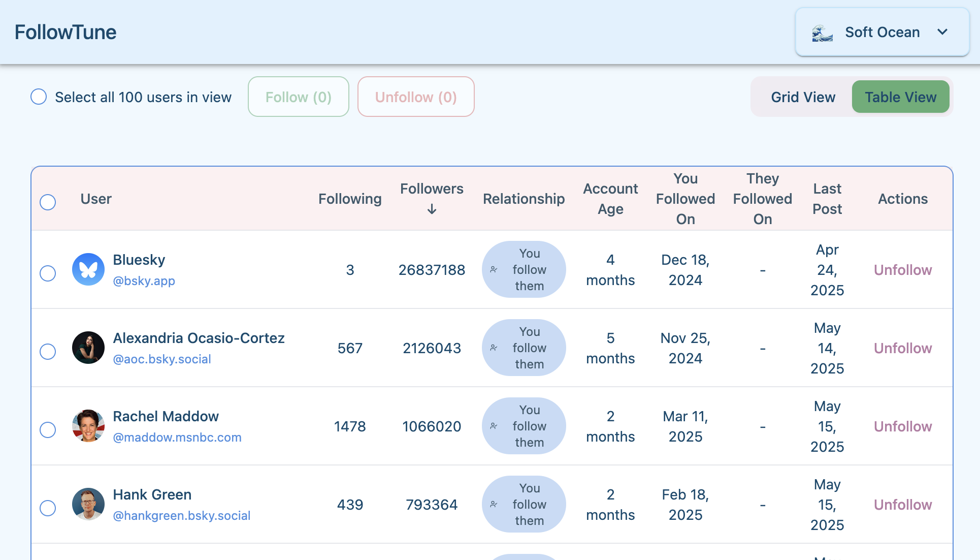The height and width of the screenshot is (560, 980).
Task: Toggle the table header select-all checkbox
Action: (48, 202)
